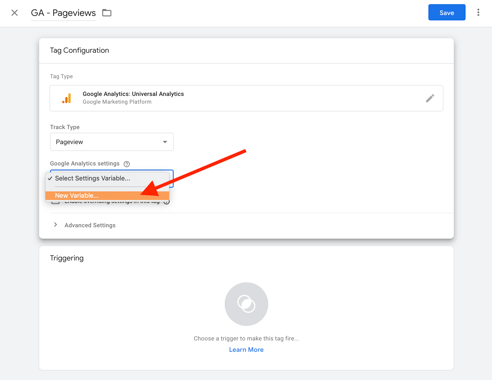Expand the Advanced Settings section

point(84,225)
